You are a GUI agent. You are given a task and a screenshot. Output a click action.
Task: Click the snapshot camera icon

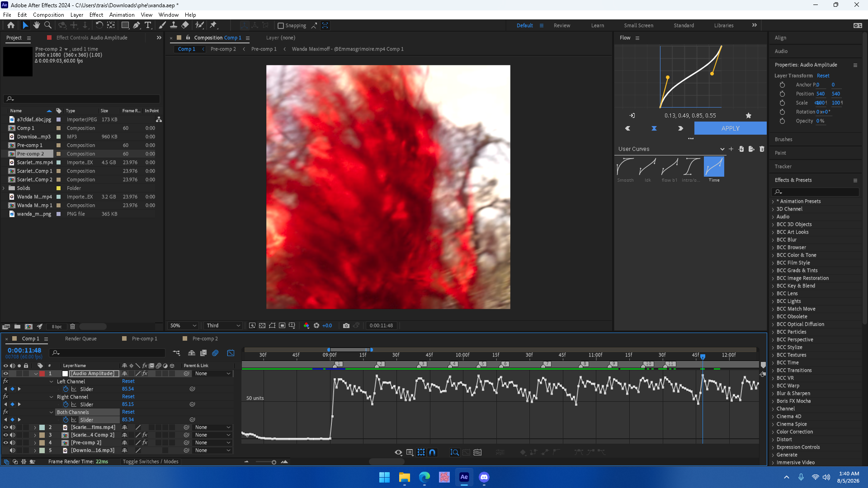(x=346, y=325)
